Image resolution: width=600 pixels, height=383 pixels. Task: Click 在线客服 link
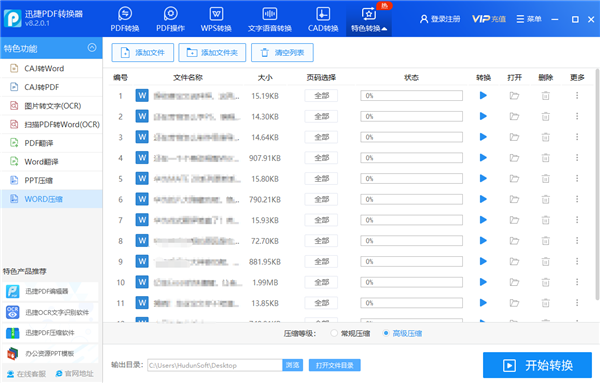point(26,374)
